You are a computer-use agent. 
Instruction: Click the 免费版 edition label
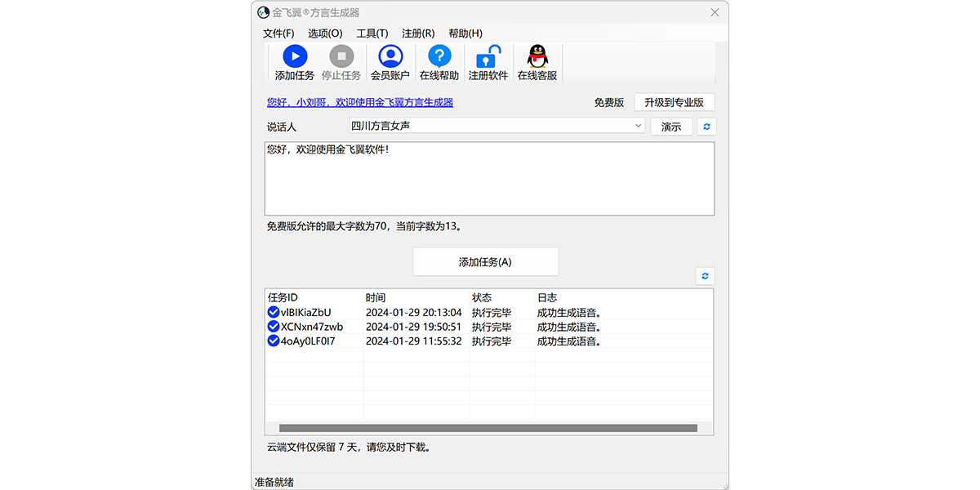(x=609, y=102)
